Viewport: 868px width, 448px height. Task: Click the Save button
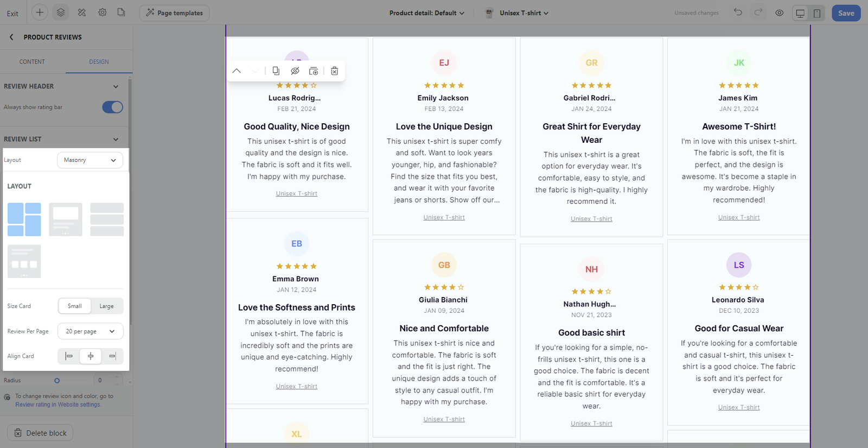[846, 13]
